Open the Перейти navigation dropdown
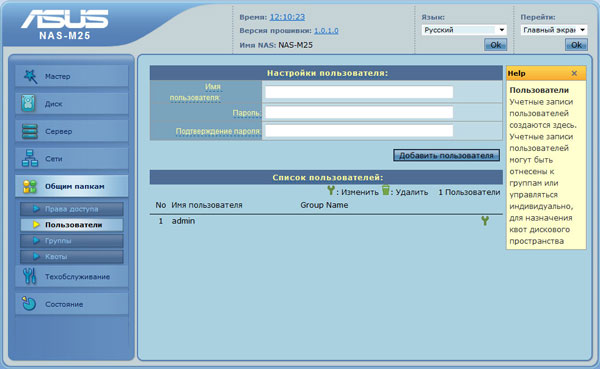Viewport: 600px width, 369px height. 554,30
